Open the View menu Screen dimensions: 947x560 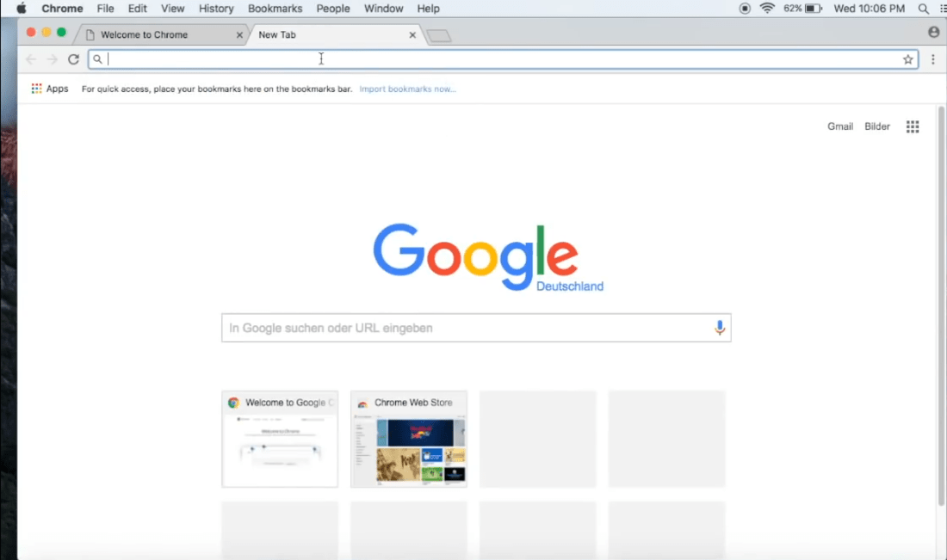pos(173,9)
